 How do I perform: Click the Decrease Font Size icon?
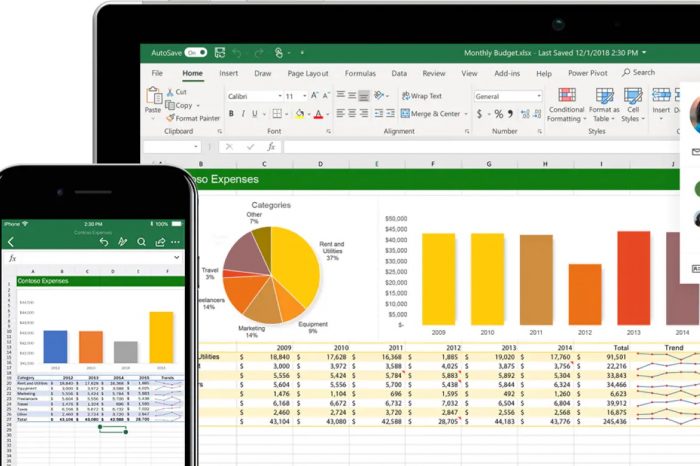[326, 96]
